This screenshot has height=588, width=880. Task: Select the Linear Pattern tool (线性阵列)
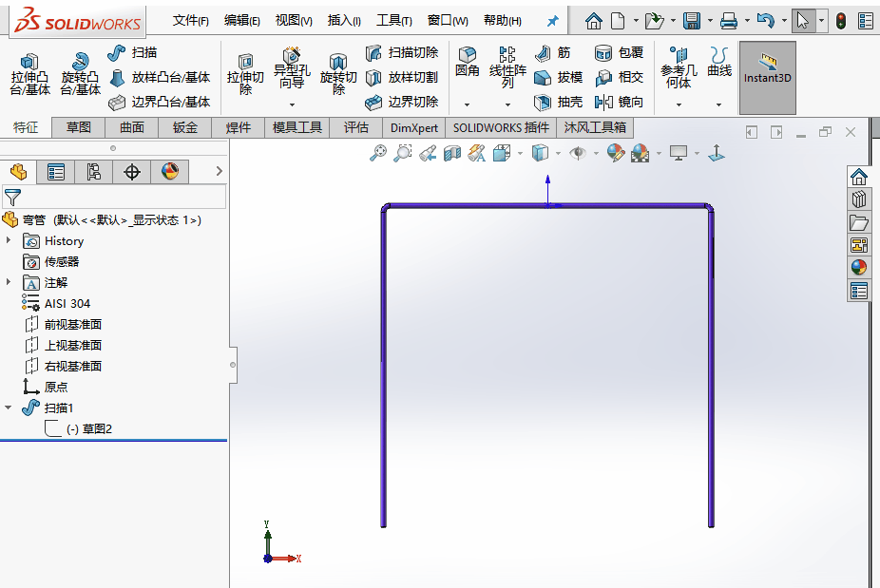(507, 67)
